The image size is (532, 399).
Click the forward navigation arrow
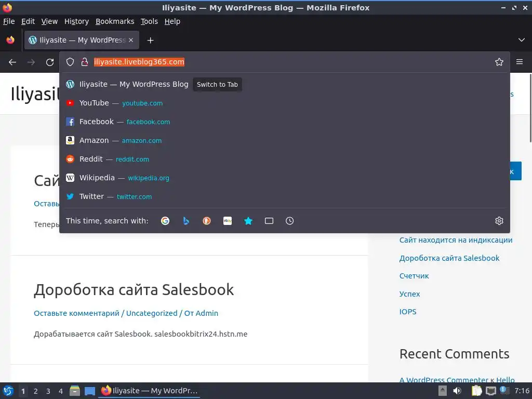coord(31,62)
